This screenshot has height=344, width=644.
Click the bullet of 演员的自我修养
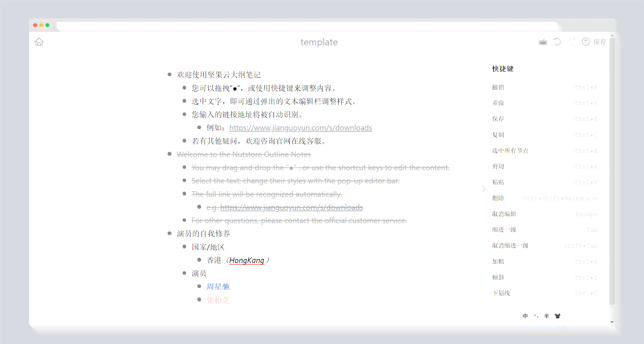[169, 233]
